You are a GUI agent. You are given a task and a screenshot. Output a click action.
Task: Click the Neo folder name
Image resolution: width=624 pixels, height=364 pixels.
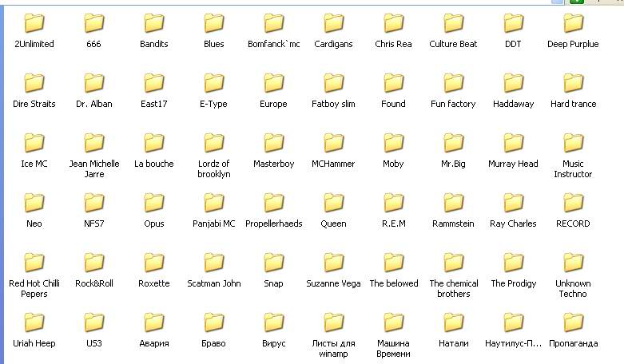[x=34, y=224]
